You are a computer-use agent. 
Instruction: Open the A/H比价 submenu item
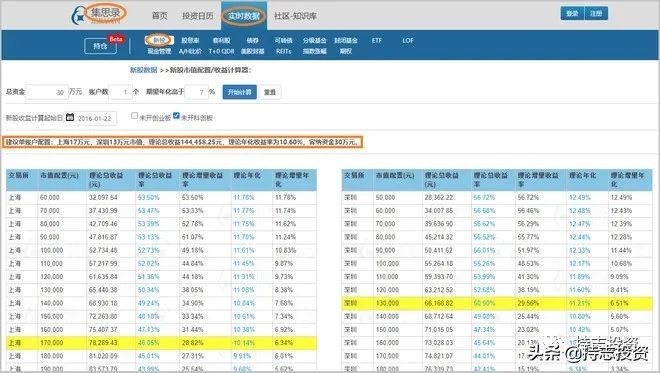[x=190, y=51]
